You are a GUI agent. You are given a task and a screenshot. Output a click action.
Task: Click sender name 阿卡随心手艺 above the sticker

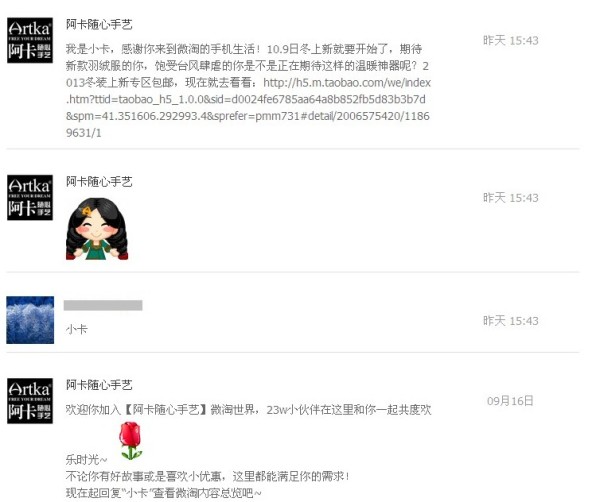(x=99, y=181)
